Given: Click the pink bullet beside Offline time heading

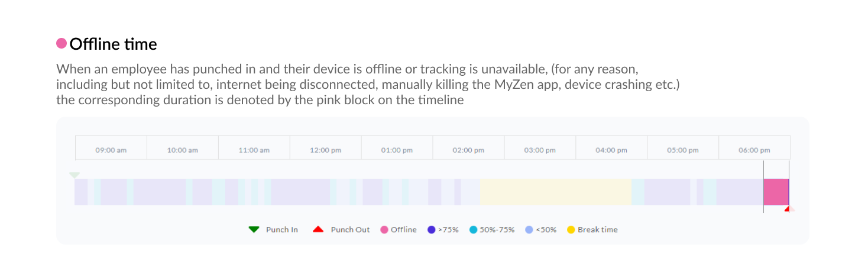Looking at the screenshot, I should [x=61, y=43].
